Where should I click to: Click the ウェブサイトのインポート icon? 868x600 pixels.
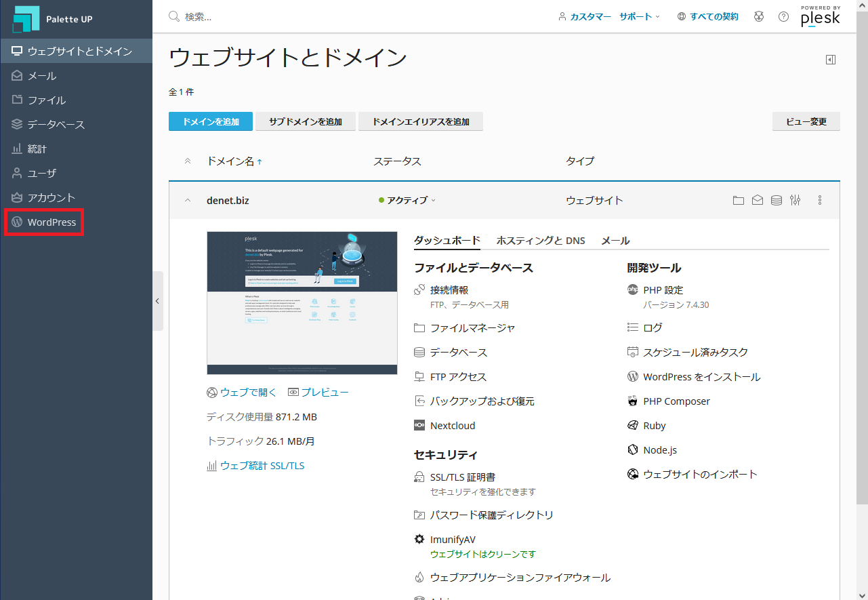[x=633, y=475]
